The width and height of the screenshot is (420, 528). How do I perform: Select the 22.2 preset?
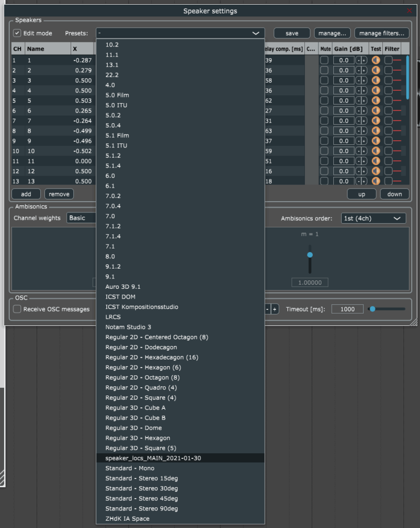(x=181, y=75)
